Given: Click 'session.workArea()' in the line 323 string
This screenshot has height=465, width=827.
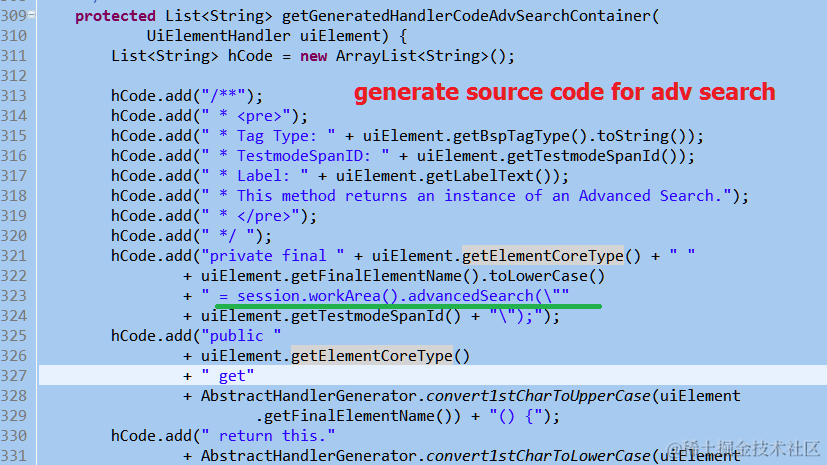Looking at the screenshot, I should 318,296.
